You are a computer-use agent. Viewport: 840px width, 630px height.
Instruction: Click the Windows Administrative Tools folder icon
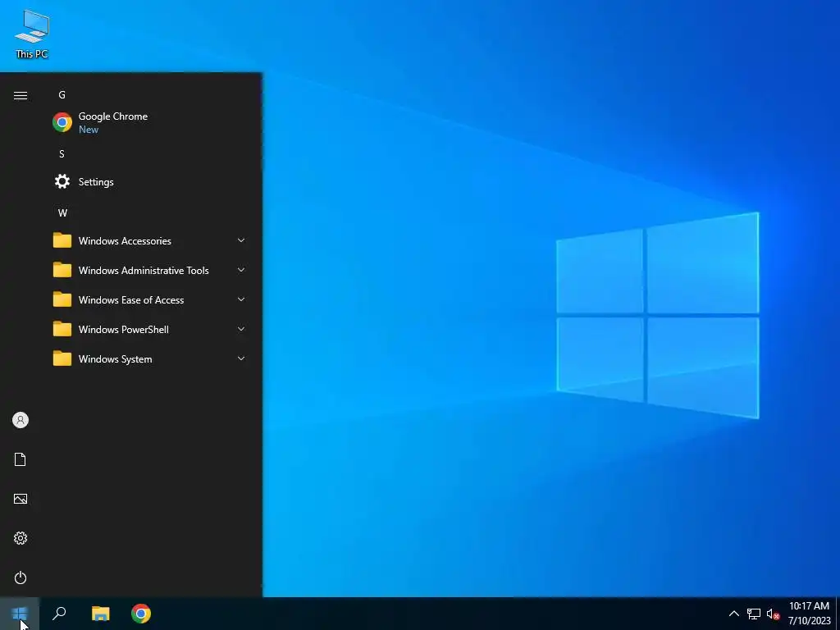(x=62, y=270)
